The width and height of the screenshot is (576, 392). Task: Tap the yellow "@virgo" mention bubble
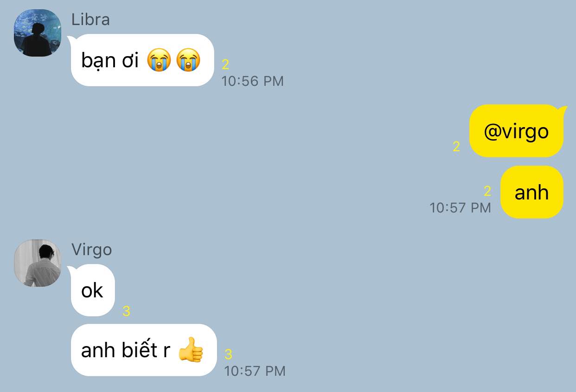click(516, 131)
